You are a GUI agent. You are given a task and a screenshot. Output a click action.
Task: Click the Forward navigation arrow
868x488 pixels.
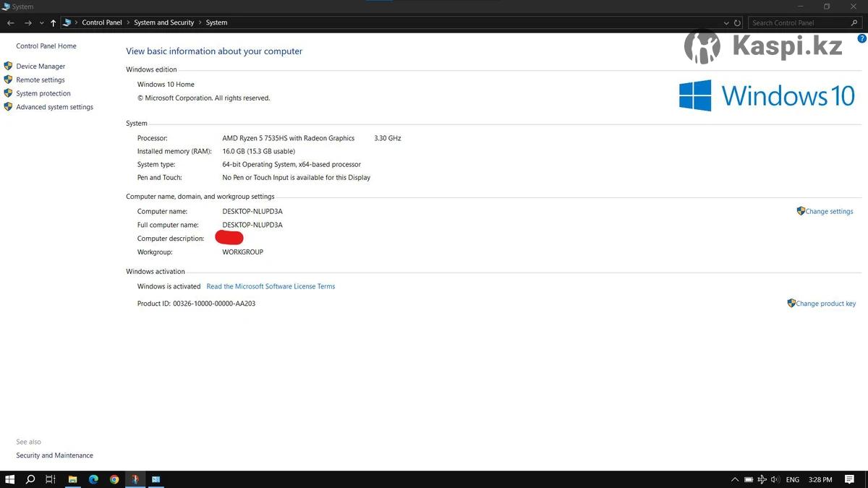[27, 23]
